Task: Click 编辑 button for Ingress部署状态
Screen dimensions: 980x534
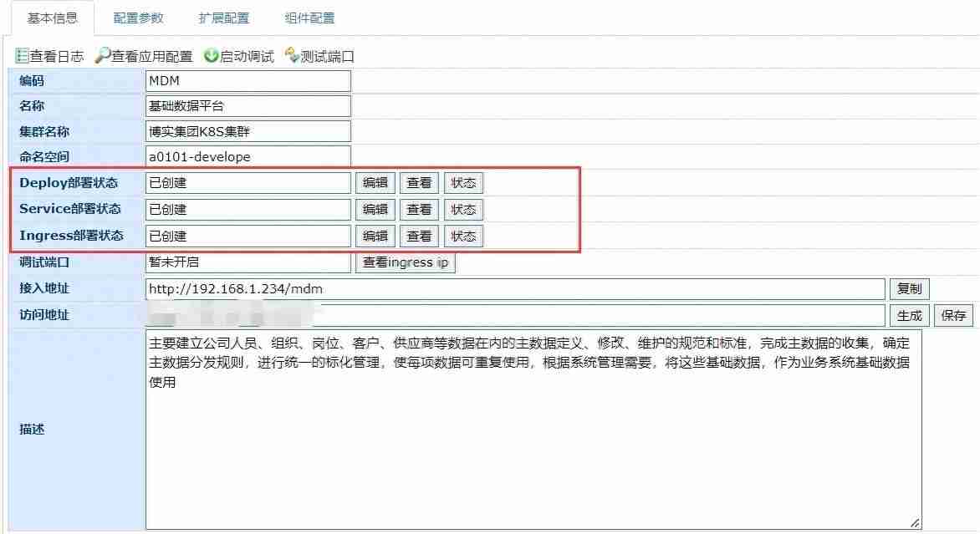Action: point(375,236)
